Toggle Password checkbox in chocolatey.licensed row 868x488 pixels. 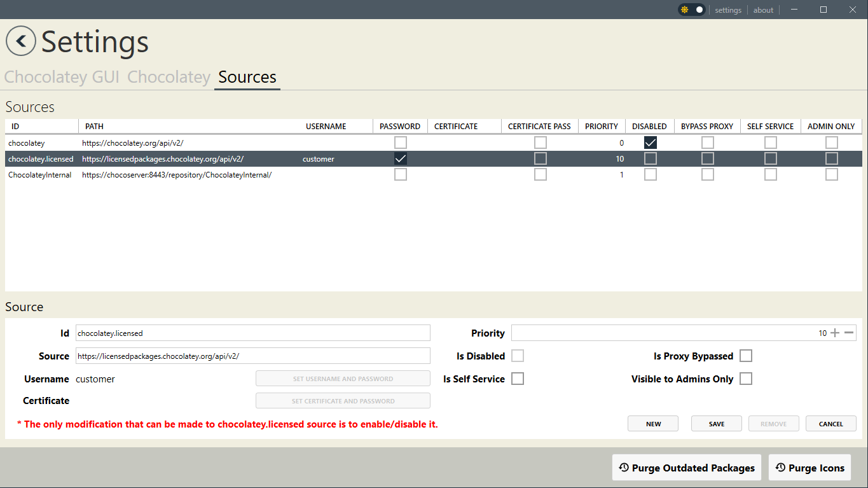401,158
